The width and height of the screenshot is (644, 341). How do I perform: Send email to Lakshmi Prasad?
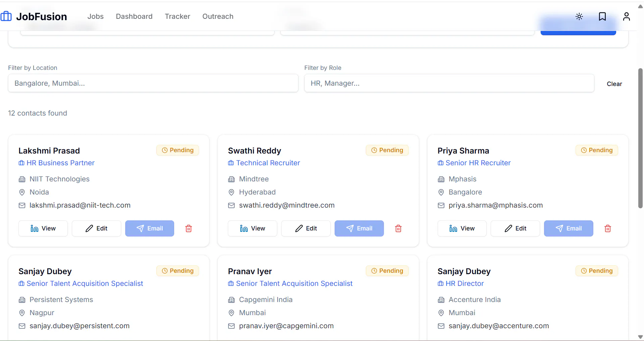point(150,228)
